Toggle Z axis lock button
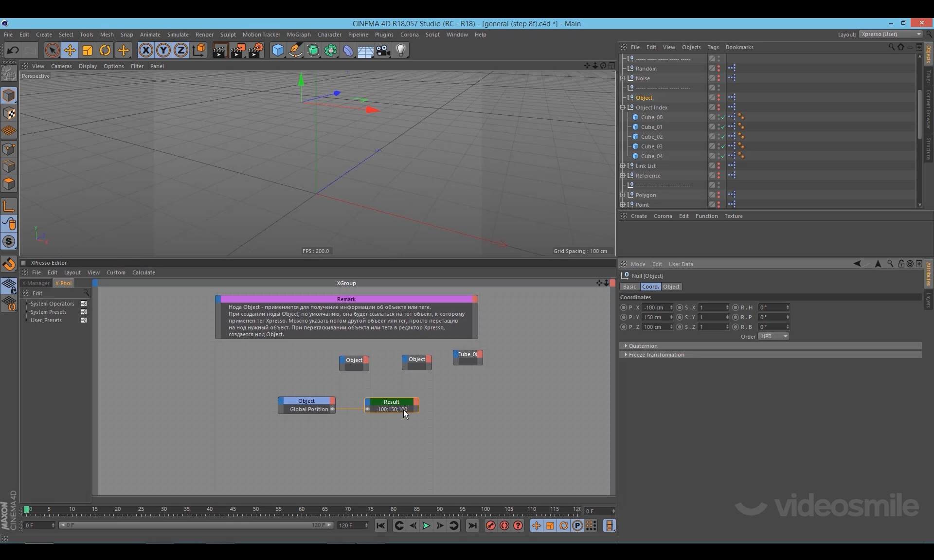This screenshot has width=934, height=560. click(181, 50)
